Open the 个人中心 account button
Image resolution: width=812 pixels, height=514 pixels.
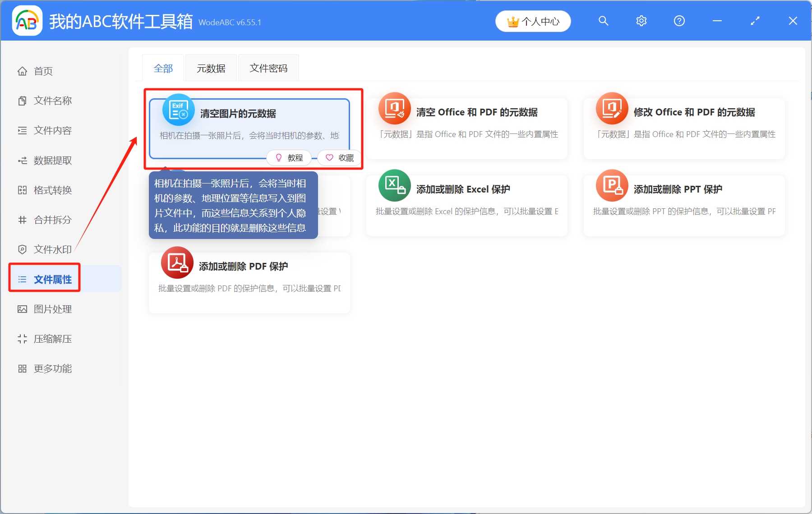(533, 21)
